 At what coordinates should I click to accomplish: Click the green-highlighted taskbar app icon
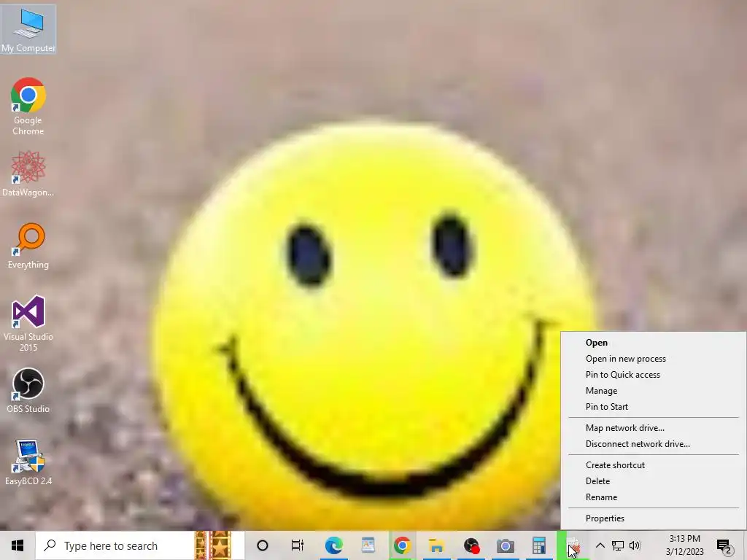pos(573,545)
